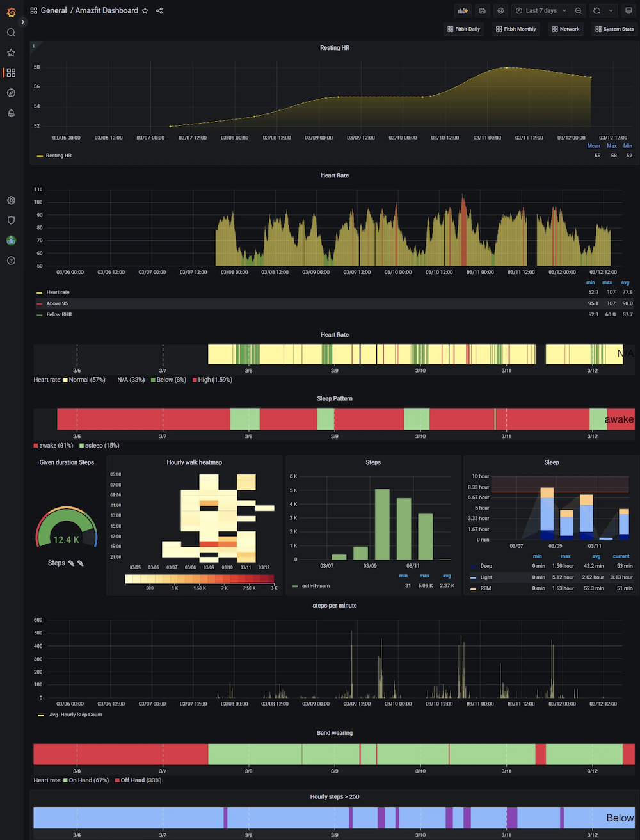The height and width of the screenshot is (840, 640).
Task: Open Help question mark icon
Action: click(11, 261)
